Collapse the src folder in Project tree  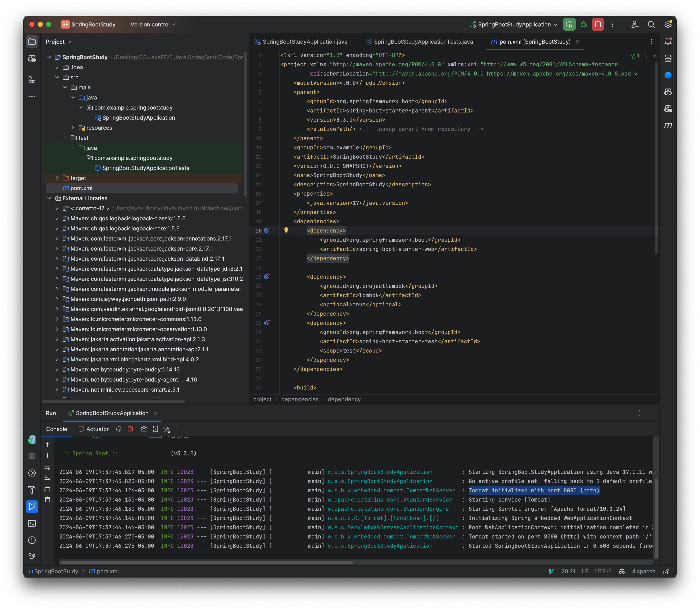(x=57, y=77)
